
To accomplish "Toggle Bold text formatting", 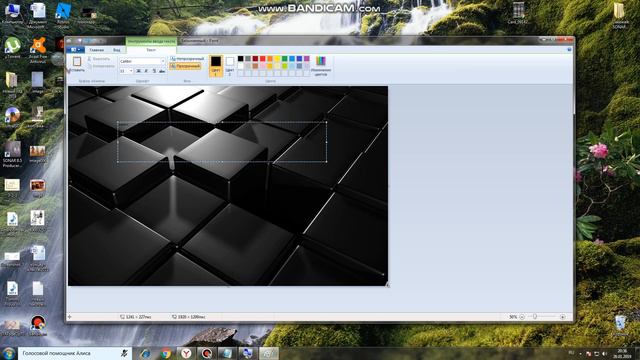I will point(138,71).
